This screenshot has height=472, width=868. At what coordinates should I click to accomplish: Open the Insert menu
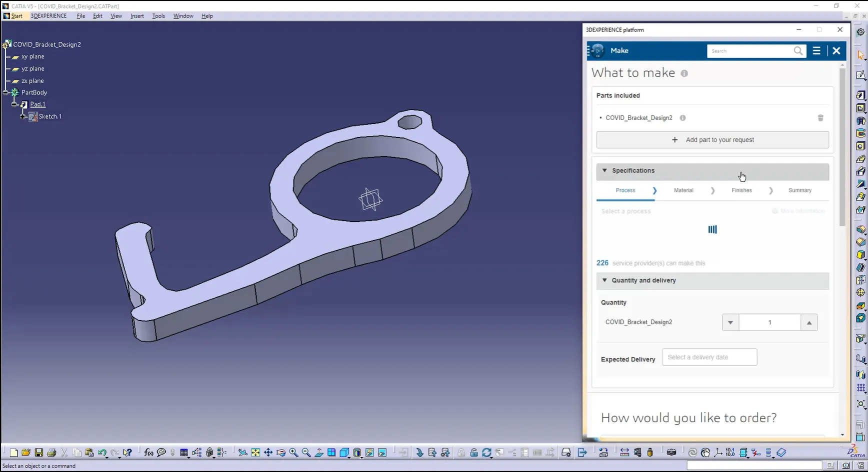(137, 16)
